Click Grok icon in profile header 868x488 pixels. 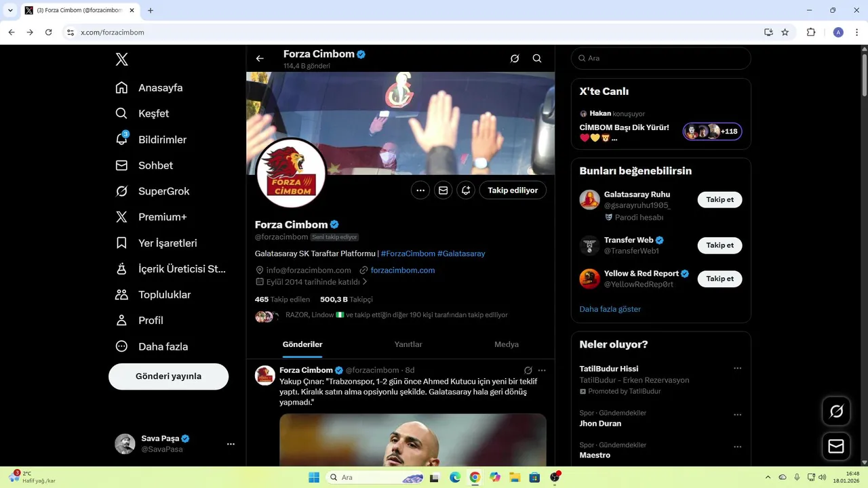[x=515, y=58]
